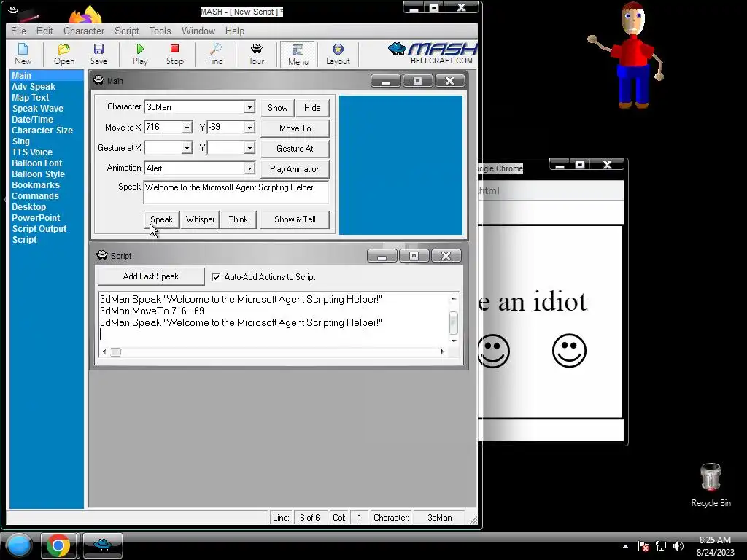The image size is (747, 560).
Task: Click the Hide character button
Action: click(312, 108)
